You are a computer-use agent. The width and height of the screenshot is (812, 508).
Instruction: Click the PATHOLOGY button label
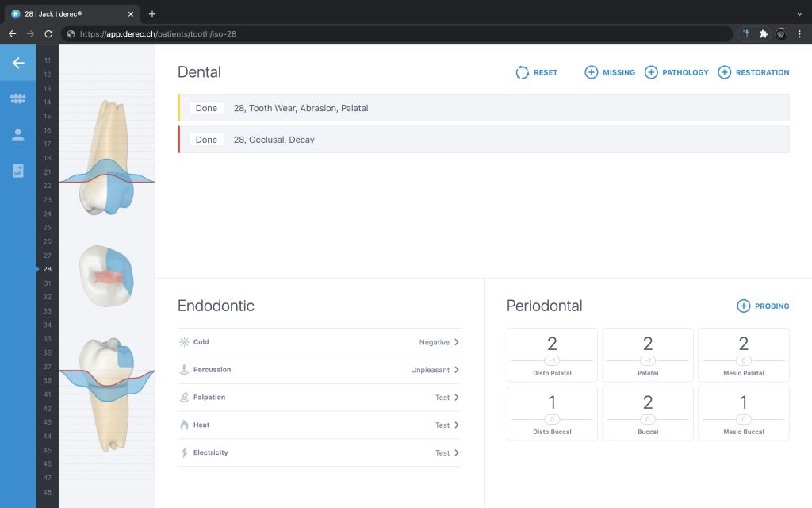[x=685, y=72]
